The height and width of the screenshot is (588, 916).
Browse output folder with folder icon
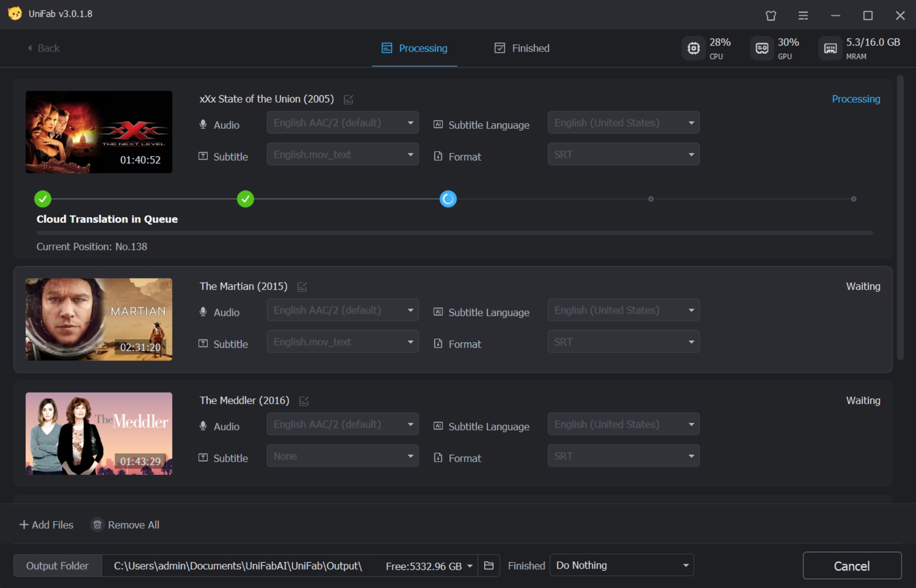coord(489,566)
